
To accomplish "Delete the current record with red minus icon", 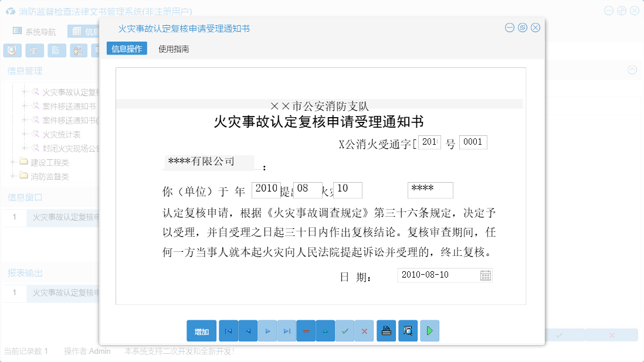I will [306, 330].
